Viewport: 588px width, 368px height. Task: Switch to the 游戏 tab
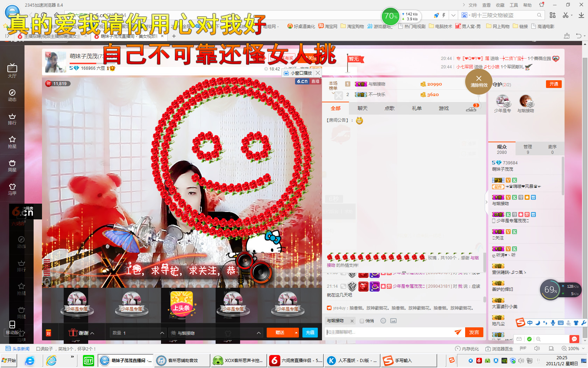tap(444, 108)
